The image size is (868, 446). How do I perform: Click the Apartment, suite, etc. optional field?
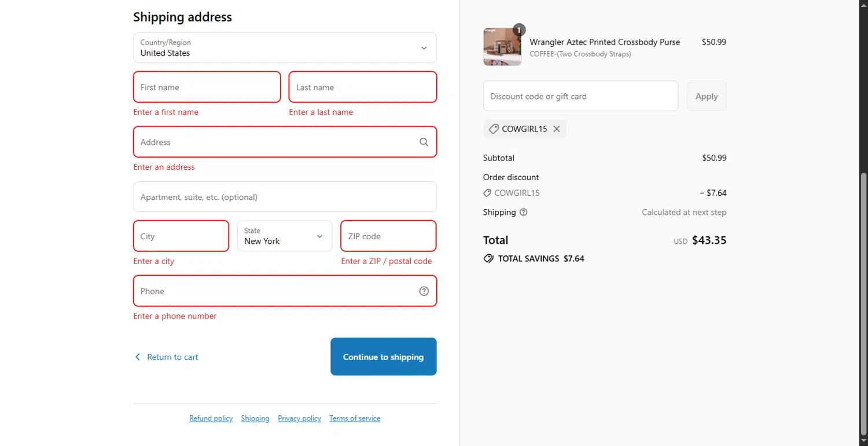click(x=285, y=197)
